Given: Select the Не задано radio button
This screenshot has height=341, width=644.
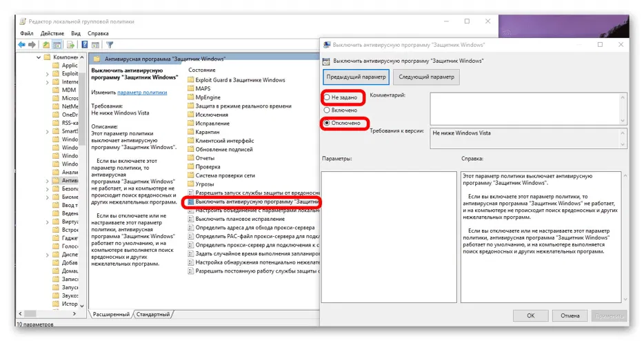Looking at the screenshot, I should coord(327,97).
